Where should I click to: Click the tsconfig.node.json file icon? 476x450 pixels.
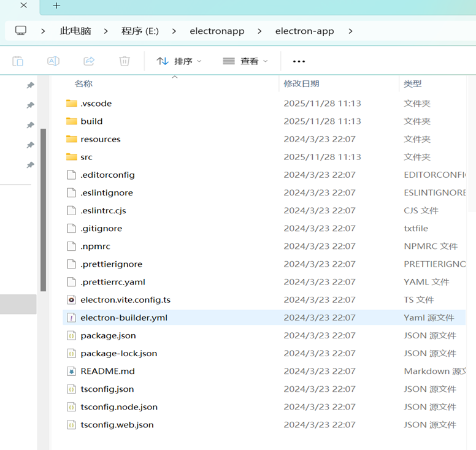(71, 407)
